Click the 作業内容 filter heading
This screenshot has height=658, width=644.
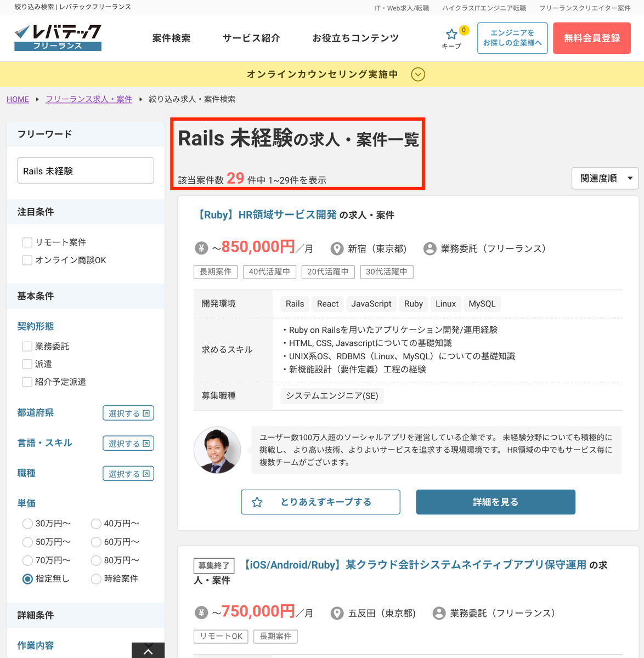36,645
